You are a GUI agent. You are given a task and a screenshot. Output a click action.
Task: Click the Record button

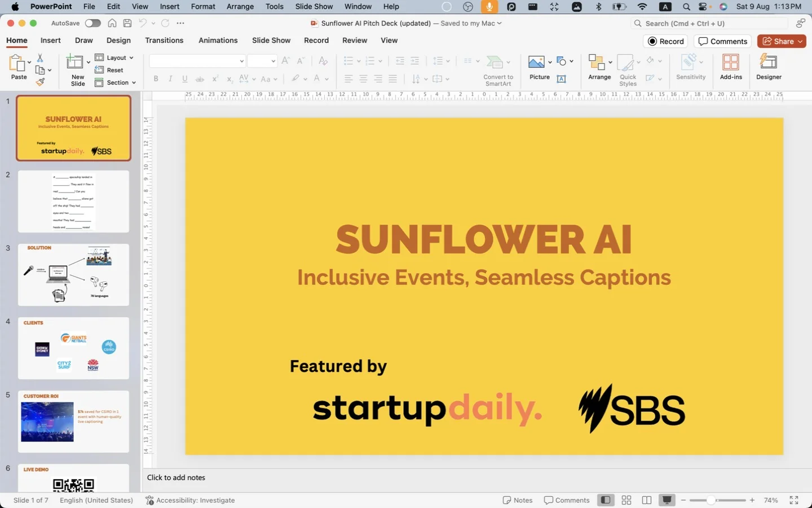[x=665, y=41]
